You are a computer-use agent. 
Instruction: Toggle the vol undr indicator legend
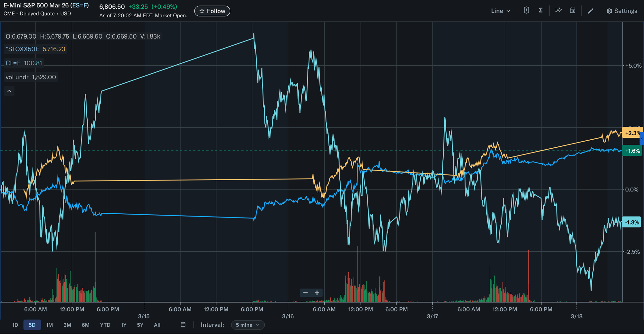[31, 77]
